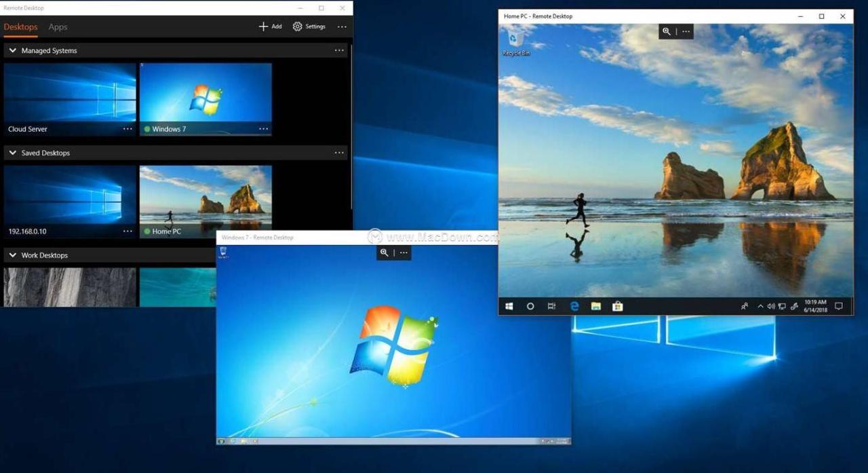Open the zoom magnifier in Windows 7 session
Screen dimensions: 868x473
tap(384, 252)
